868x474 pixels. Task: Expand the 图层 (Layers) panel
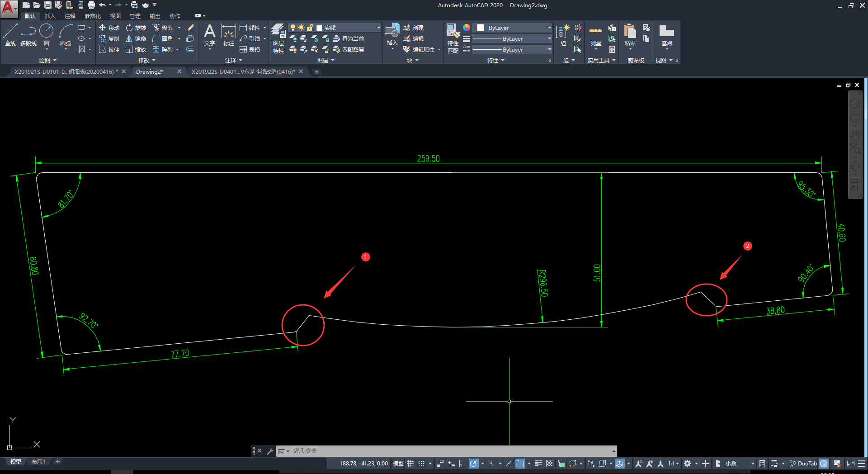325,60
